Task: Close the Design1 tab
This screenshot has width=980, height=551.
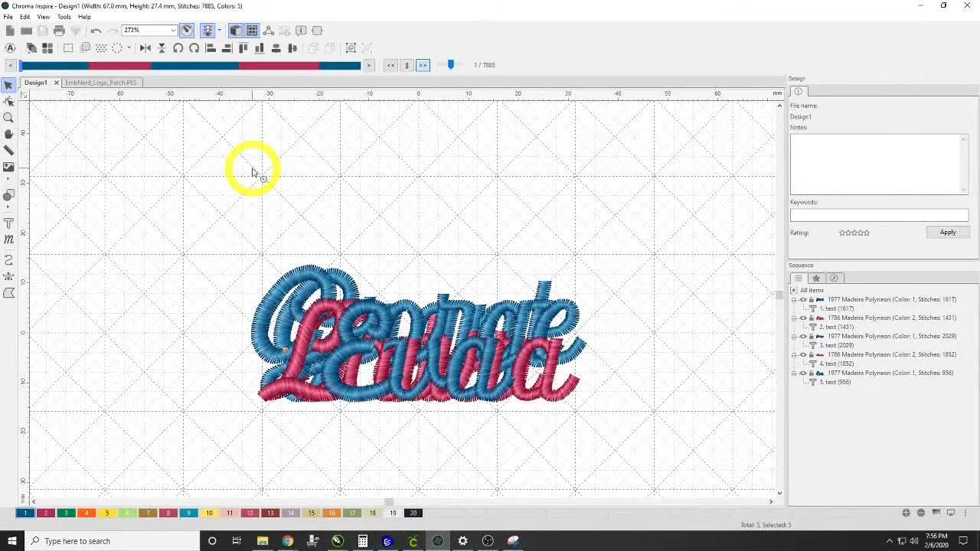Action: coord(56,83)
